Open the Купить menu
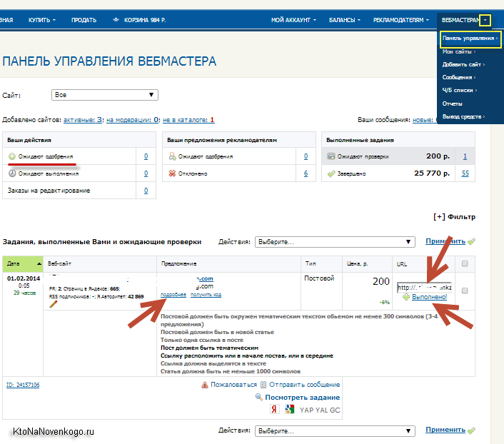The height and width of the screenshot is (444, 504). pyautogui.click(x=42, y=20)
